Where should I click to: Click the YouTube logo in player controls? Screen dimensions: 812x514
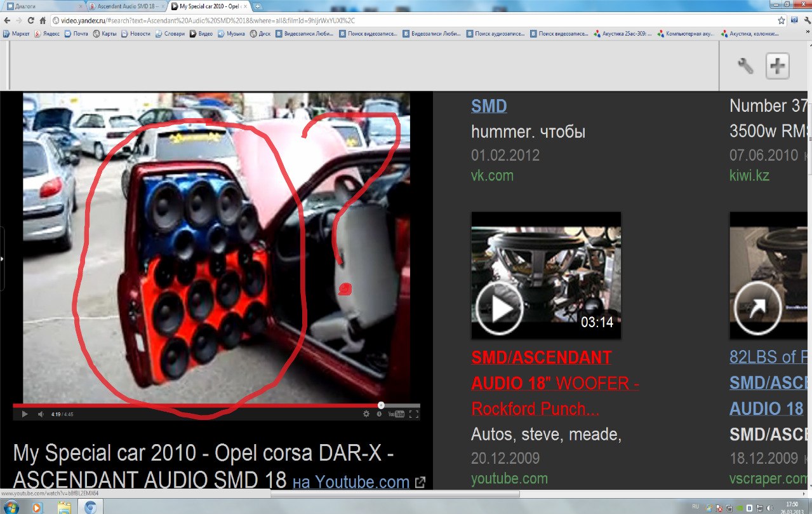(396, 414)
